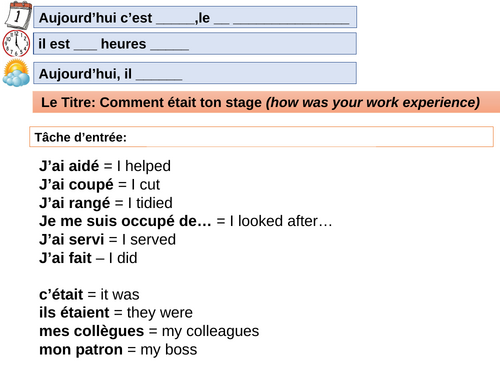Select the "Aujourd'hui, il" weather box
This screenshot has width=500, height=375.
[195, 73]
